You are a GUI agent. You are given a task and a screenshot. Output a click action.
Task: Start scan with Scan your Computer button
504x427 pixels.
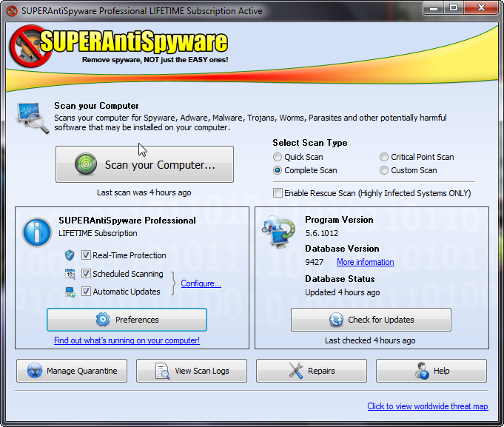coord(144,164)
